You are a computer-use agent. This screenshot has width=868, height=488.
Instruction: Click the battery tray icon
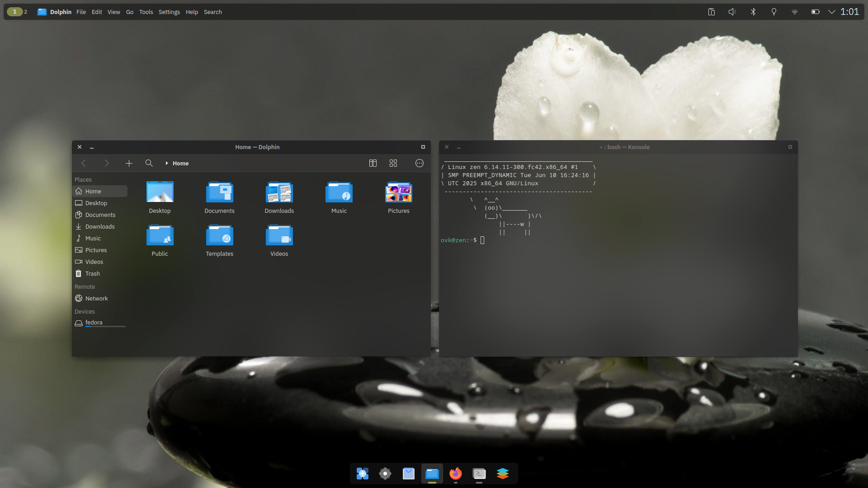click(816, 12)
